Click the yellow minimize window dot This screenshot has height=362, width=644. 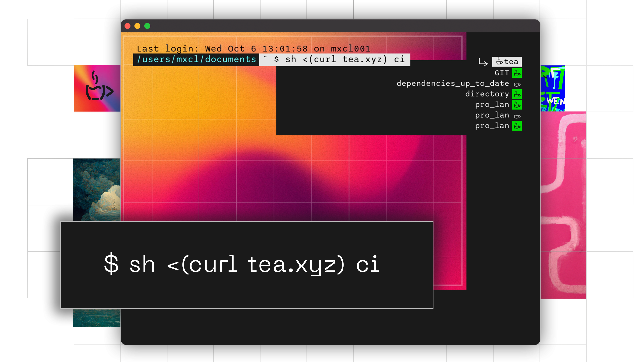click(x=137, y=26)
